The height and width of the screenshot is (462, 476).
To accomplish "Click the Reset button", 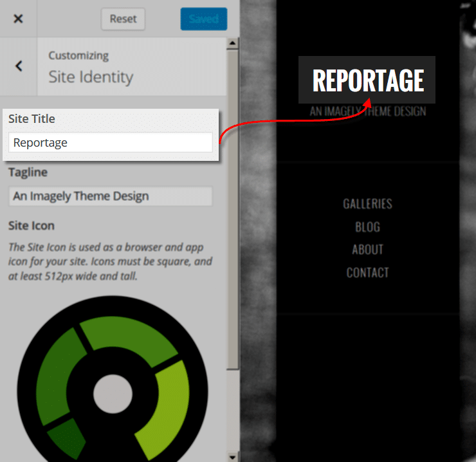I will 123,19.
